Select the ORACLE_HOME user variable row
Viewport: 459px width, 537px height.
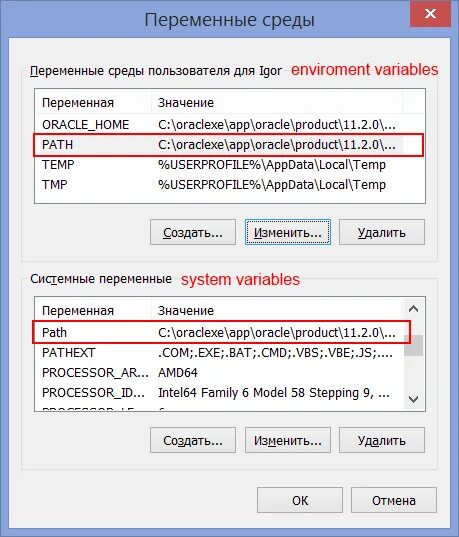click(219, 125)
